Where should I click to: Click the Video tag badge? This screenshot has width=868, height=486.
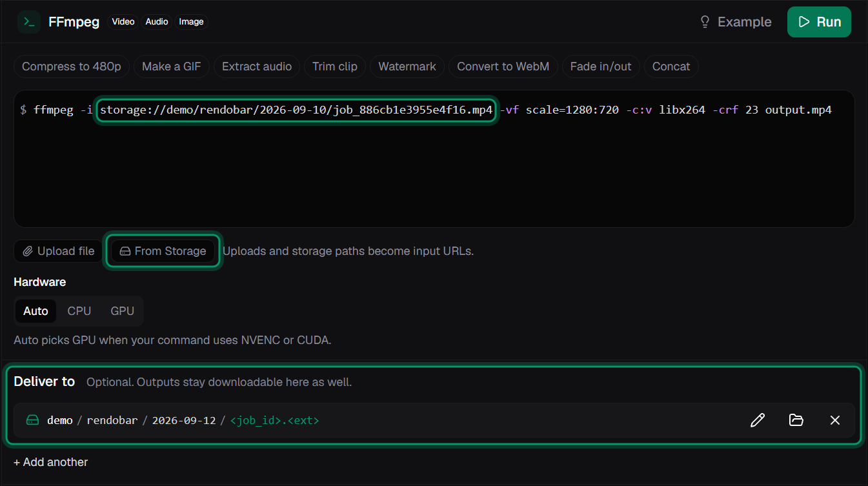click(123, 22)
